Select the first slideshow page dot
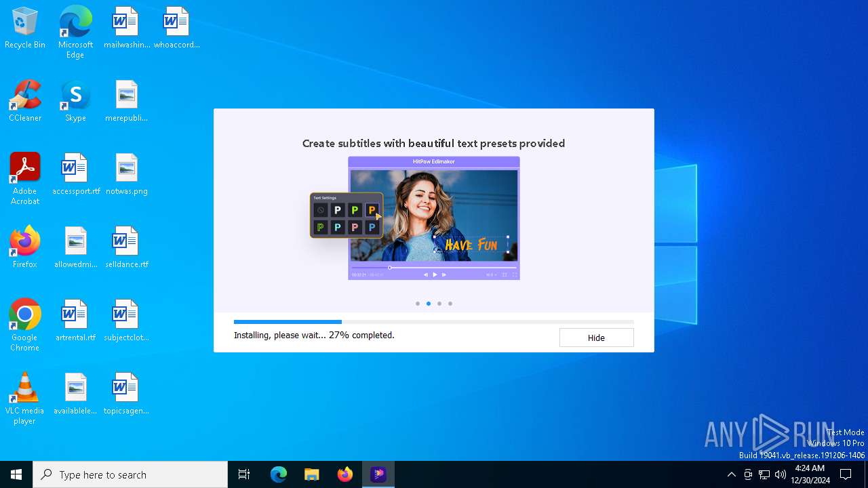This screenshot has height=488, width=868. coord(418,304)
